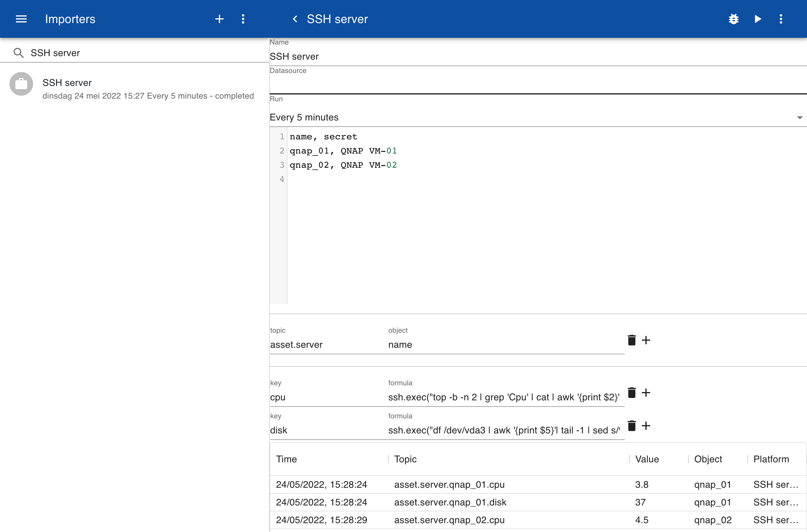Edit key field disk
This screenshot has width=807, height=532.
327,430
